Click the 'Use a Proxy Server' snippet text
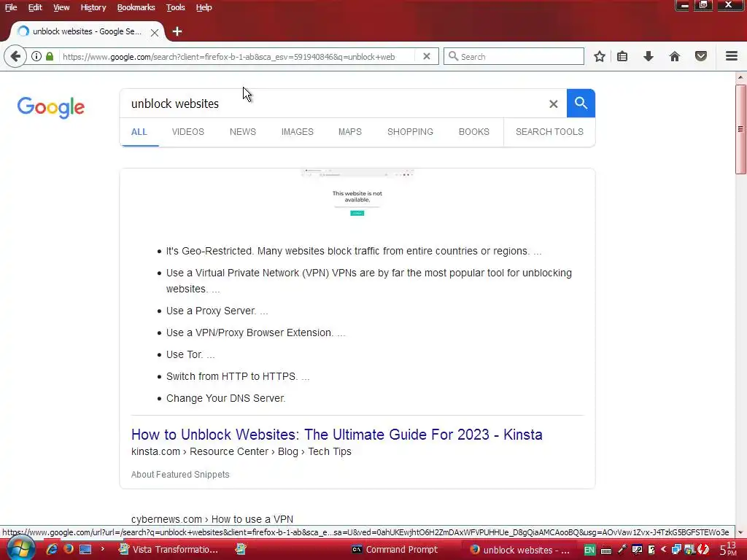This screenshot has width=747, height=560. (x=217, y=311)
